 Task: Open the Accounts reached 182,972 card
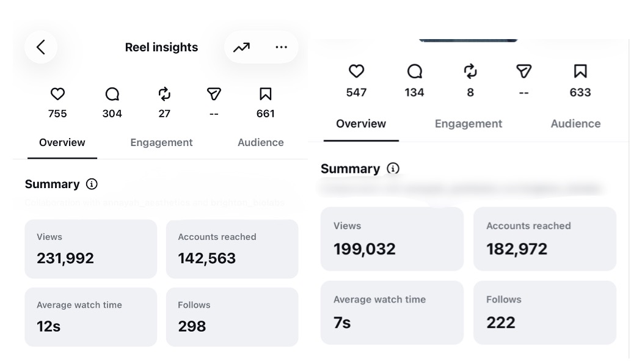(545, 239)
